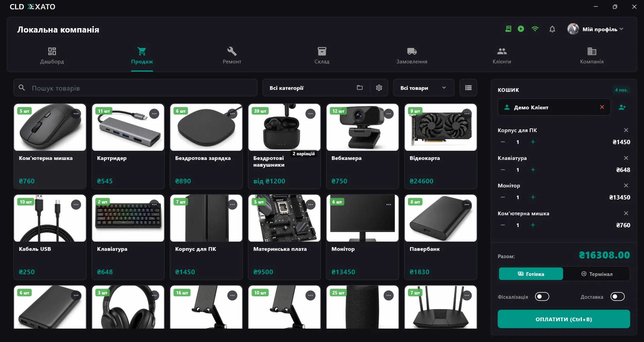Increase Корпус для ПК quantity
Screen dimensions: 644x342
533,142
